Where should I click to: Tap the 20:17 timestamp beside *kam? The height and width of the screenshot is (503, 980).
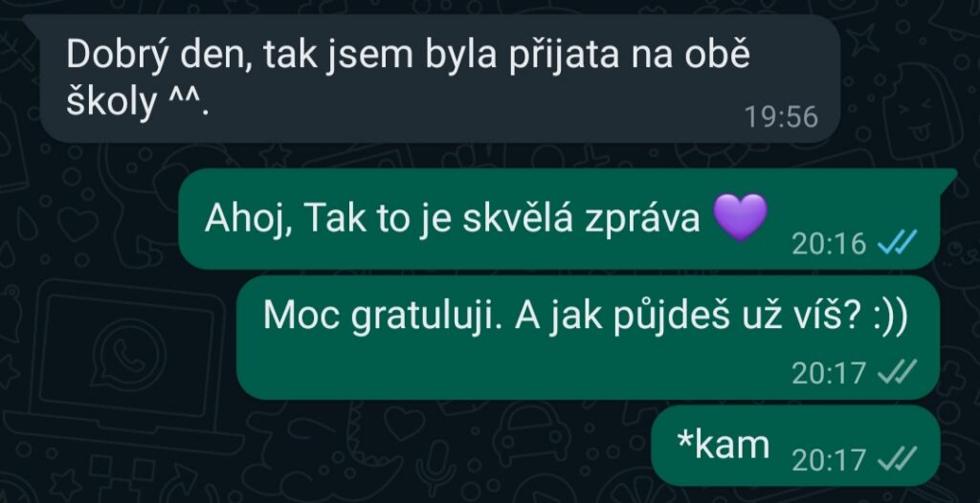click(829, 461)
